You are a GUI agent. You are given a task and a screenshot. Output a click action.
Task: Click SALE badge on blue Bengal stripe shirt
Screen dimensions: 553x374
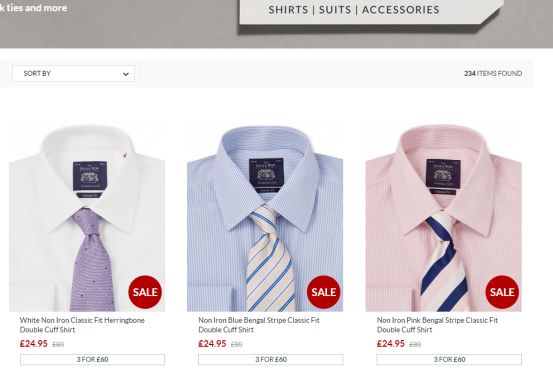tap(323, 292)
